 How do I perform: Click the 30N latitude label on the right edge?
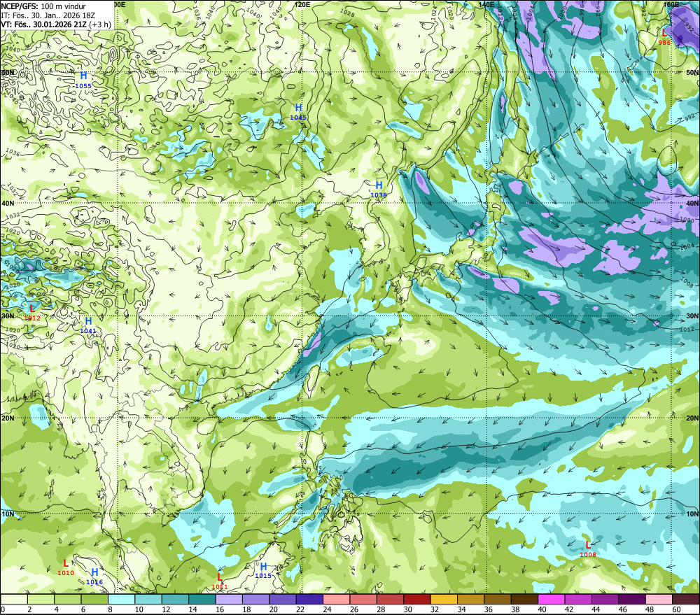click(x=692, y=316)
